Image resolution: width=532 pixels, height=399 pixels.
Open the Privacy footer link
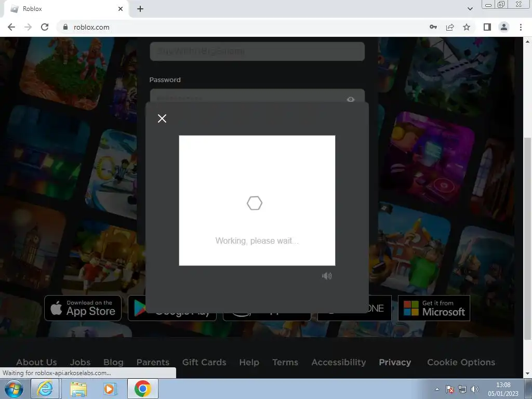coord(395,362)
